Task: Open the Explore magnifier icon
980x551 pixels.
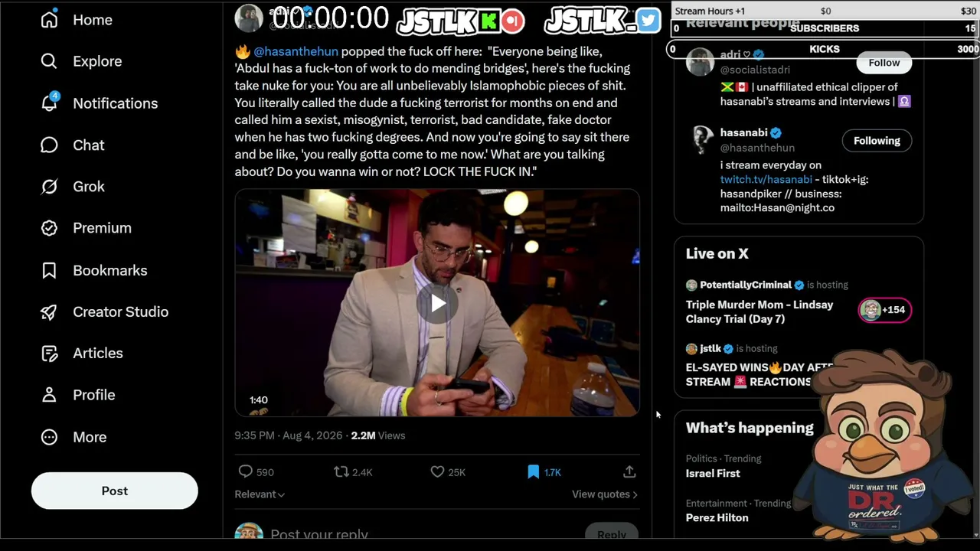Action: pos(49,61)
